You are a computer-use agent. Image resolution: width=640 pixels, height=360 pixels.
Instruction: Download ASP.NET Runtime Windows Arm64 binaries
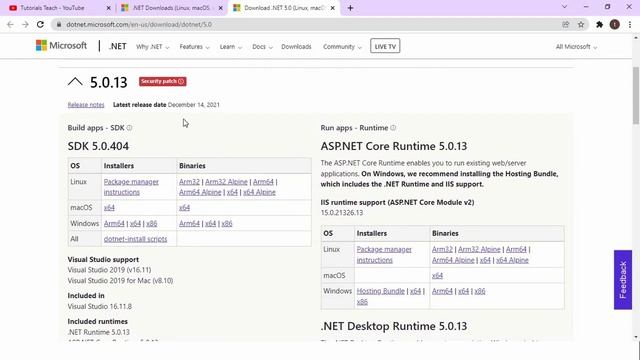click(442, 291)
